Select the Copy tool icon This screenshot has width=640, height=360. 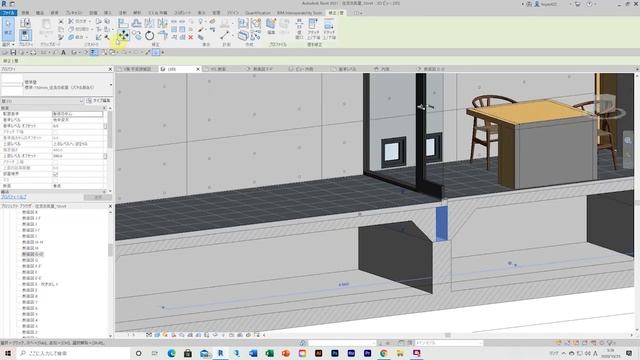(x=136, y=36)
